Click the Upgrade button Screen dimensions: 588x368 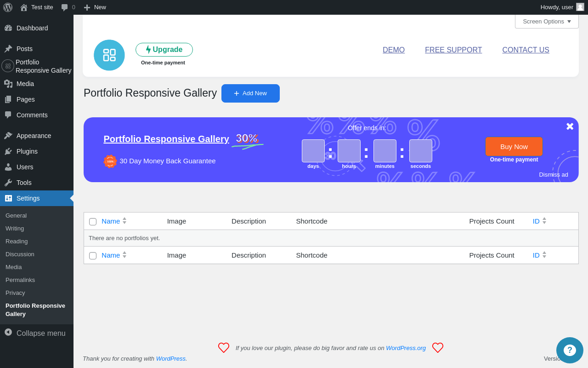(164, 50)
